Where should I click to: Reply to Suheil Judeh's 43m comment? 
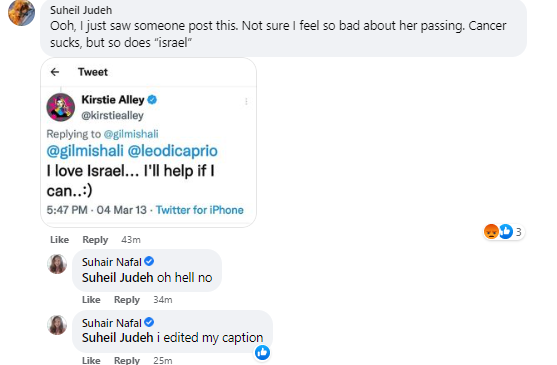point(95,240)
